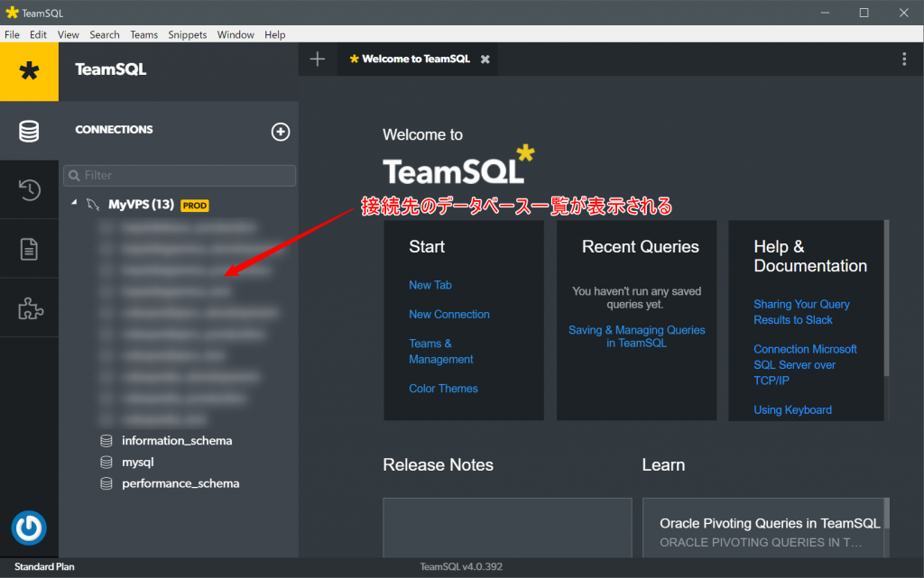Screen dimensions: 924x578
Task: Open the three-dot more options menu
Action: pos(904,59)
